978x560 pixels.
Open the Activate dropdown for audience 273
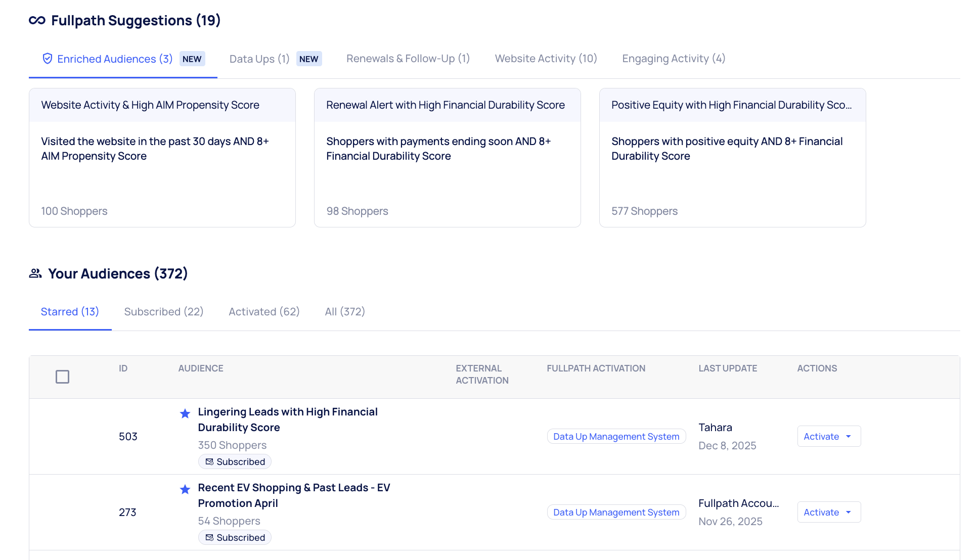click(828, 512)
